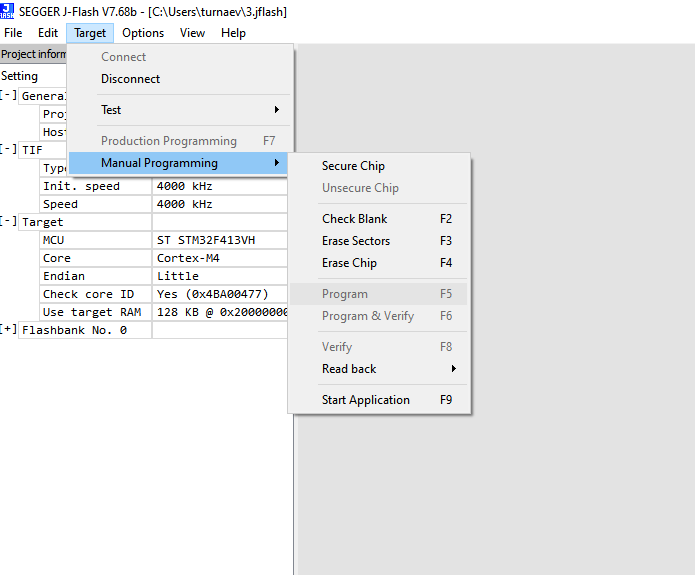Click the Setting column header
Viewport: 695px width, 575px height.
tap(20, 76)
